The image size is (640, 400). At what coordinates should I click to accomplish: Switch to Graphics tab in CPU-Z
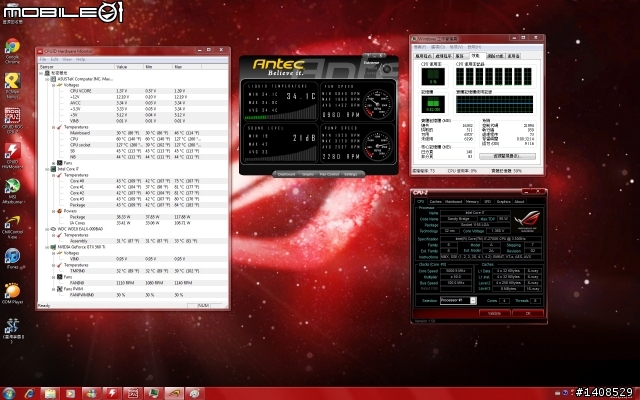[x=503, y=202]
